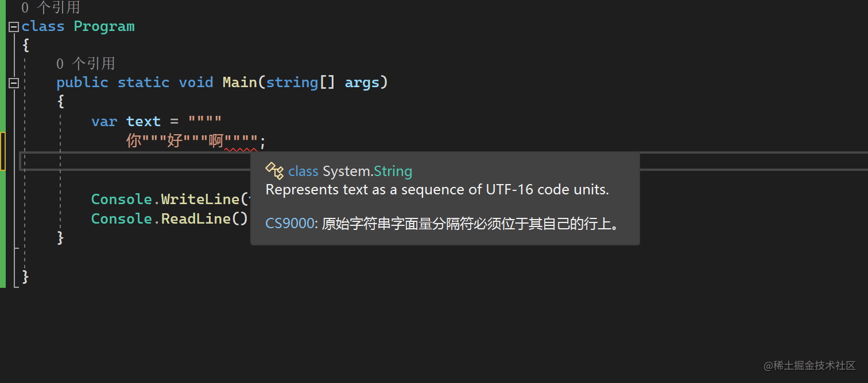Click the Program class name
868x383 pixels.
pyautogui.click(x=104, y=26)
